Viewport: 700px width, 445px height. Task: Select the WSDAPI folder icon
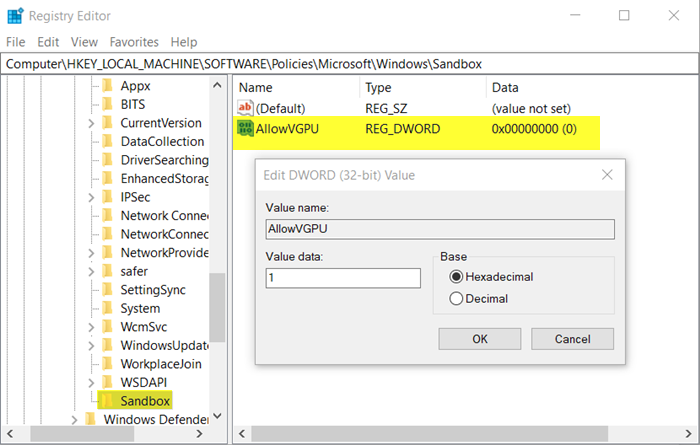click(x=107, y=383)
